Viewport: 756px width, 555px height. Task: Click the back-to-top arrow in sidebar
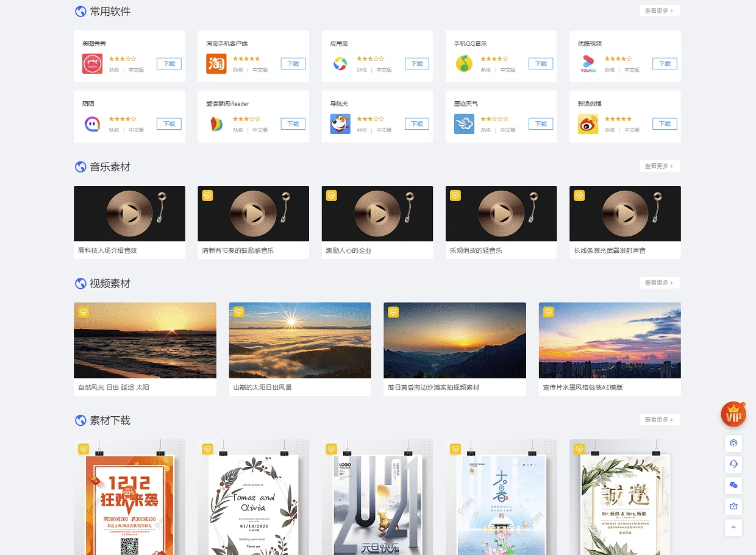pyautogui.click(x=733, y=527)
